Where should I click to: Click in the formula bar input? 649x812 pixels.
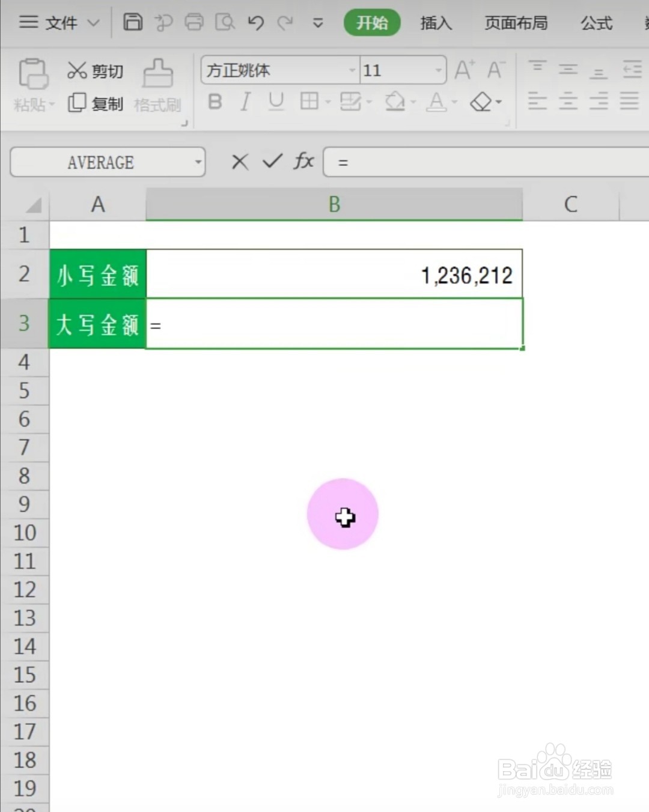[486, 162]
